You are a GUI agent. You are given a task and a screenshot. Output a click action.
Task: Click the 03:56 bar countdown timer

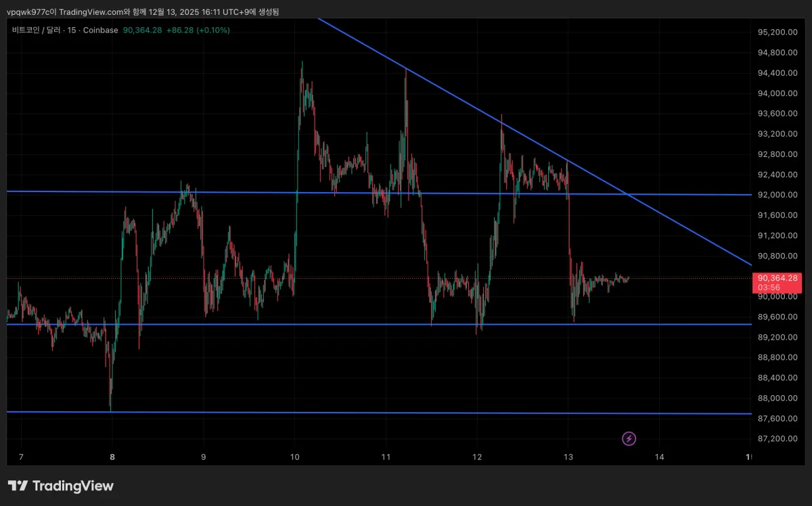pos(768,287)
